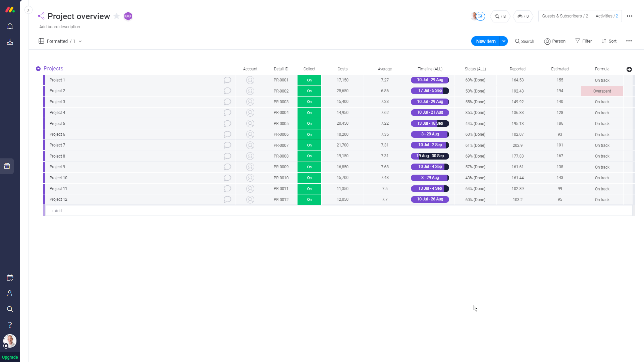Toggle the Collect status of Project 7

point(309,145)
